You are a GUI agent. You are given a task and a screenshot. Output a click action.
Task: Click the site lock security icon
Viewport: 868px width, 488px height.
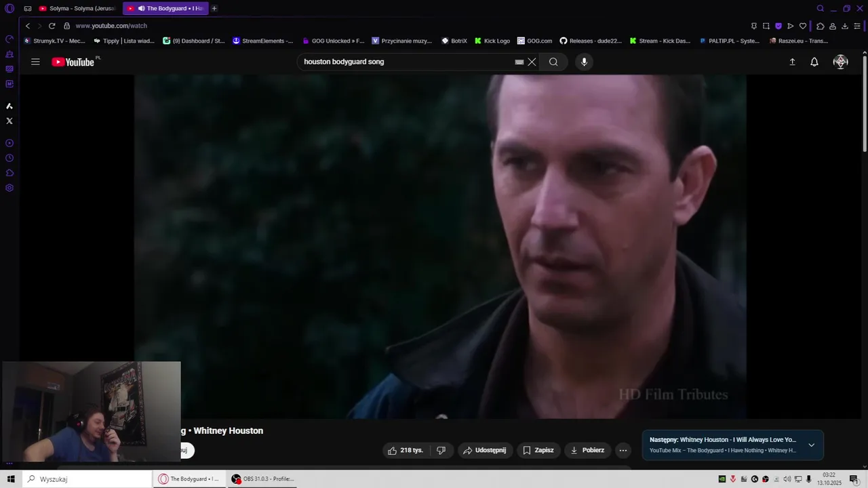(66, 26)
